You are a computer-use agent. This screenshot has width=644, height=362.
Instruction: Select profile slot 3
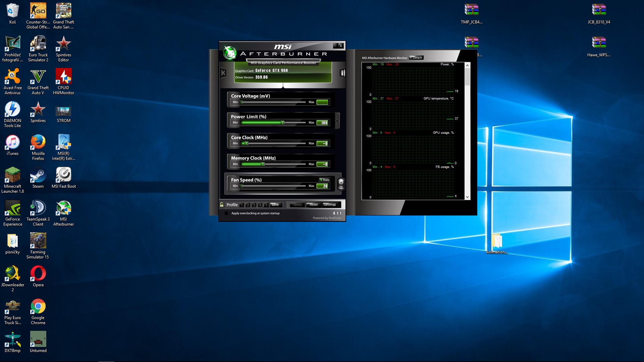254,205
